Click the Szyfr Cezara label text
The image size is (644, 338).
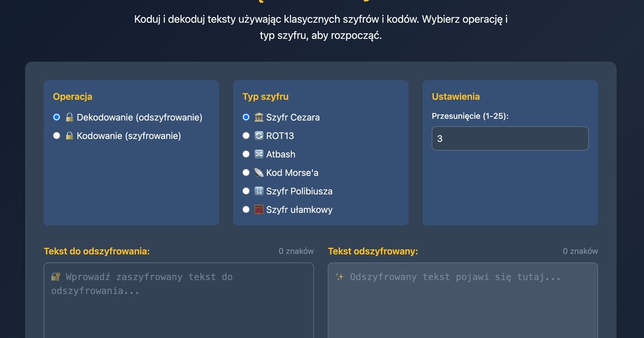293,117
